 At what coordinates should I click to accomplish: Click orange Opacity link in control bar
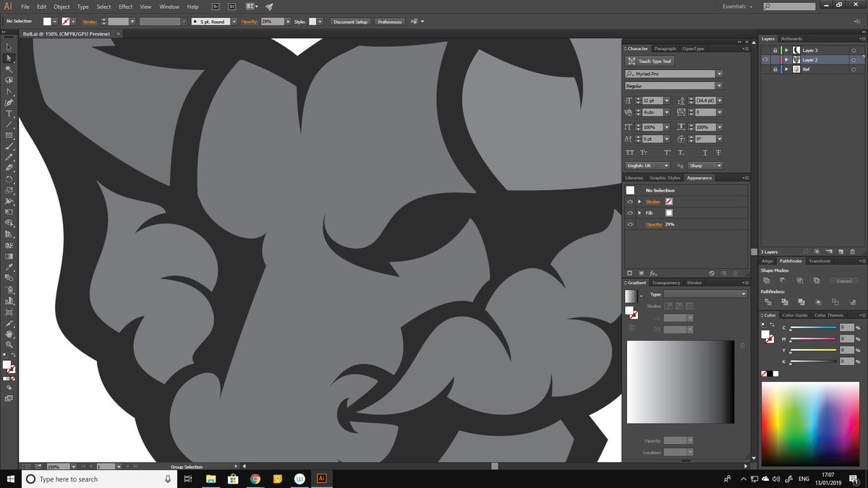click(x=250, y=22)
